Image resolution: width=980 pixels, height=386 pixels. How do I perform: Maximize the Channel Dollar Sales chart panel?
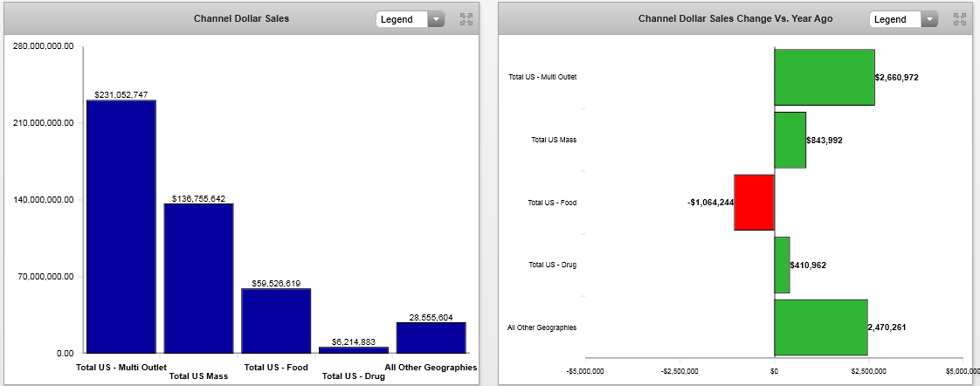point(466,18)
